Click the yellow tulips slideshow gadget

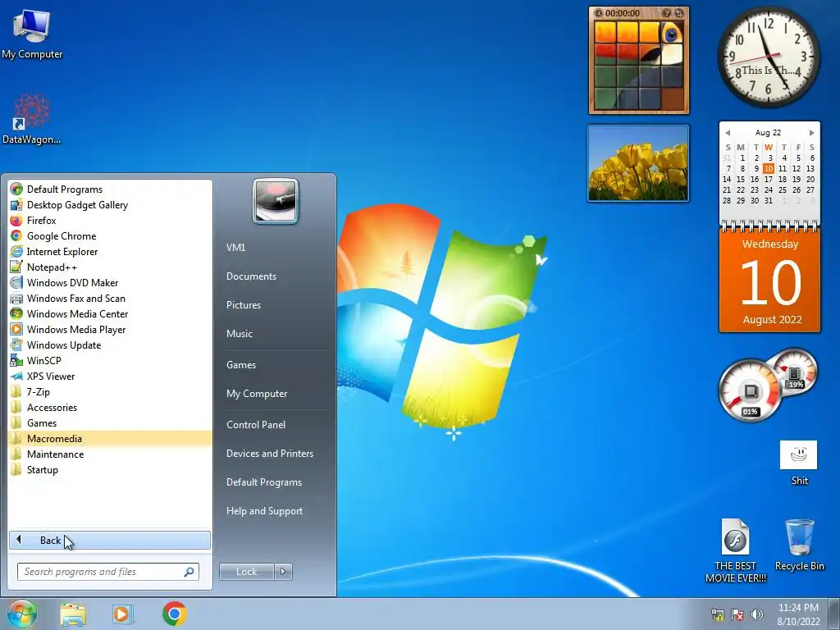point(638,163)
